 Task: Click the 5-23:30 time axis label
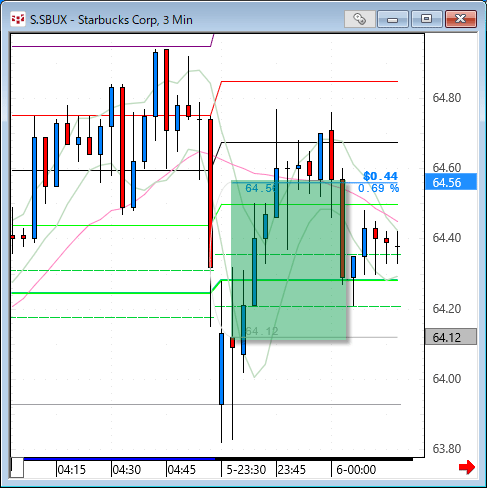(246, 470)
